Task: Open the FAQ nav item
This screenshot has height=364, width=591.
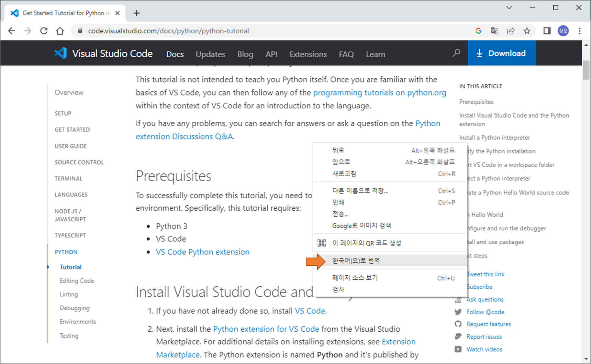Action: click(346, 54)
